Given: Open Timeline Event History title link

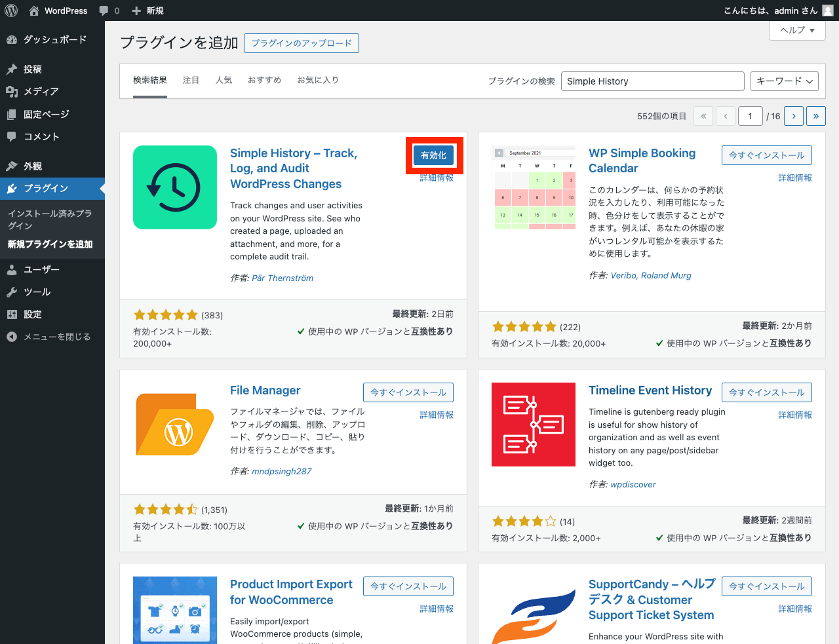Looking at the screenshot, I should click(x=650, y=390).
